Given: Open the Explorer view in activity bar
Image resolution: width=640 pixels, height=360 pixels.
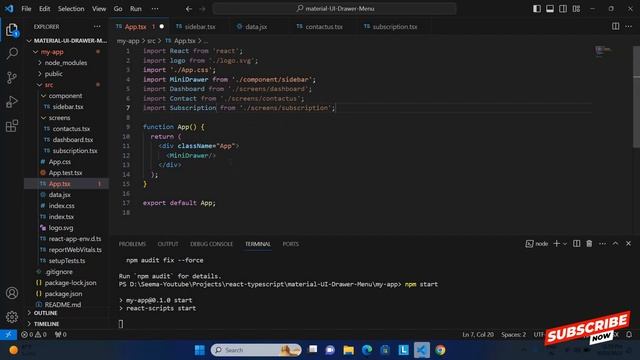Looking at the screenshot, I should [12, 30].
